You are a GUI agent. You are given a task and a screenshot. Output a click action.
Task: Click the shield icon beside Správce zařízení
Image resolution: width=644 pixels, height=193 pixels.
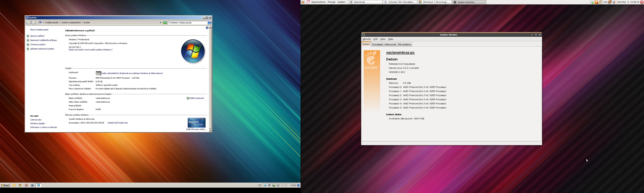28,36
